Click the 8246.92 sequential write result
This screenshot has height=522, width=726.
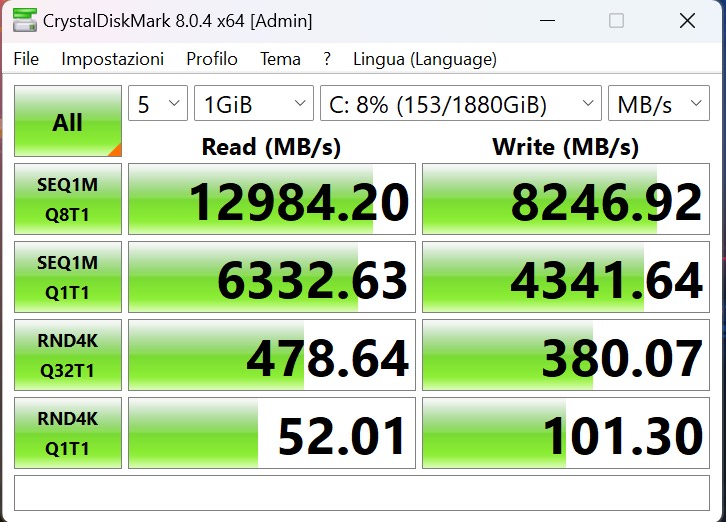click(x=566, y=199)
